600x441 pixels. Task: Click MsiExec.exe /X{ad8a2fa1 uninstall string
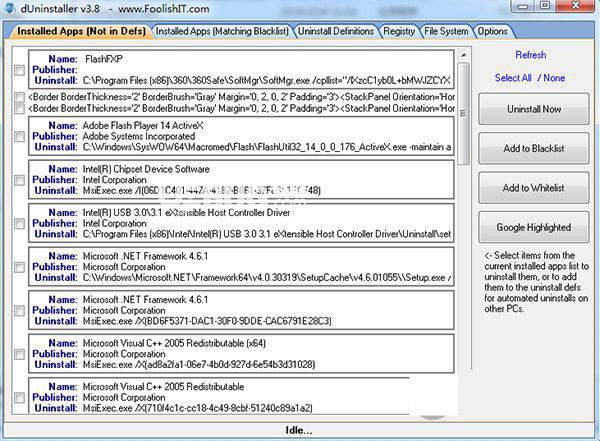click(x=199, y=364)
